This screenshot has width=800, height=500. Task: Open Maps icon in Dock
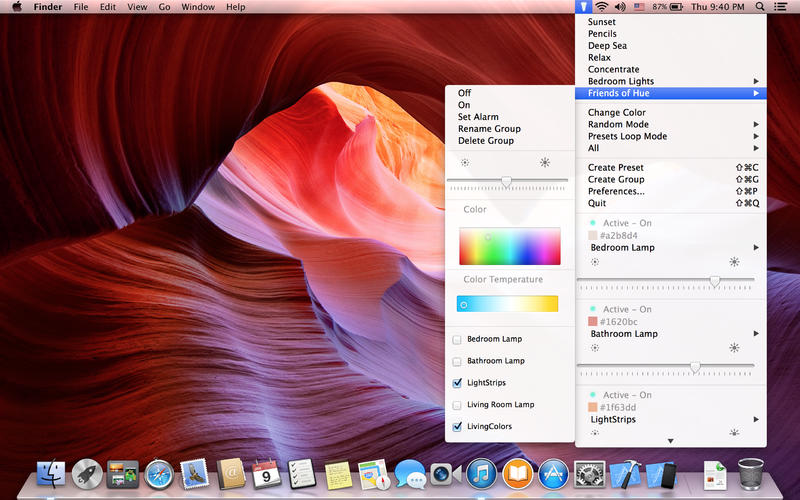pos(374,474)
